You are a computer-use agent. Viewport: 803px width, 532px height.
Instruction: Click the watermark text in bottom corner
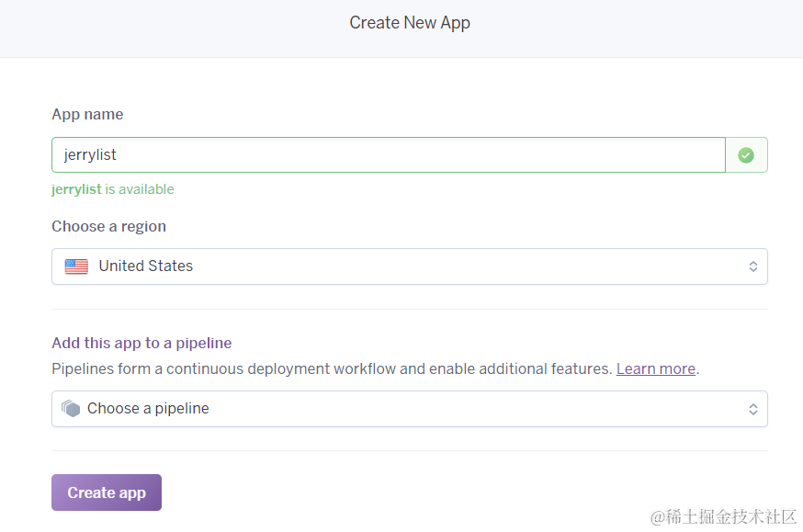[723, 516]
